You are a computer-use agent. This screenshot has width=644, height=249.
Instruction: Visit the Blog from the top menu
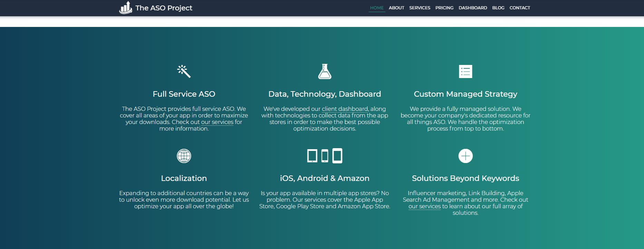(498, 8)
